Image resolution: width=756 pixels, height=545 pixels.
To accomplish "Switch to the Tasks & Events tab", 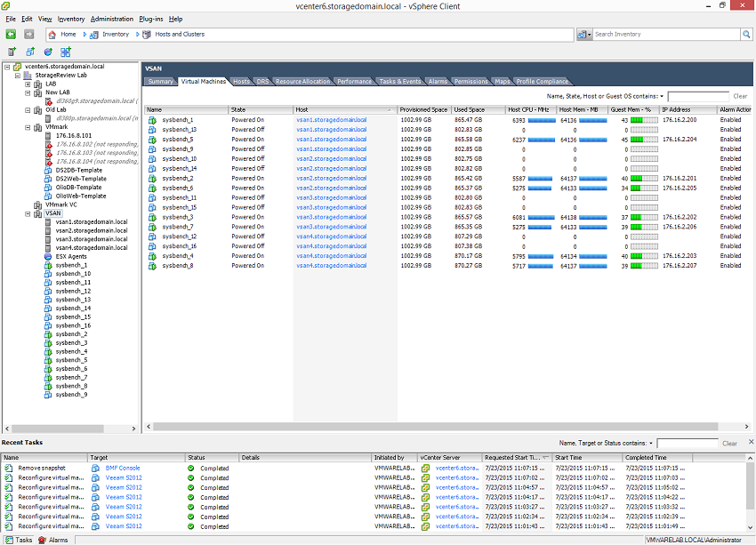I will [x=399, y=82].
